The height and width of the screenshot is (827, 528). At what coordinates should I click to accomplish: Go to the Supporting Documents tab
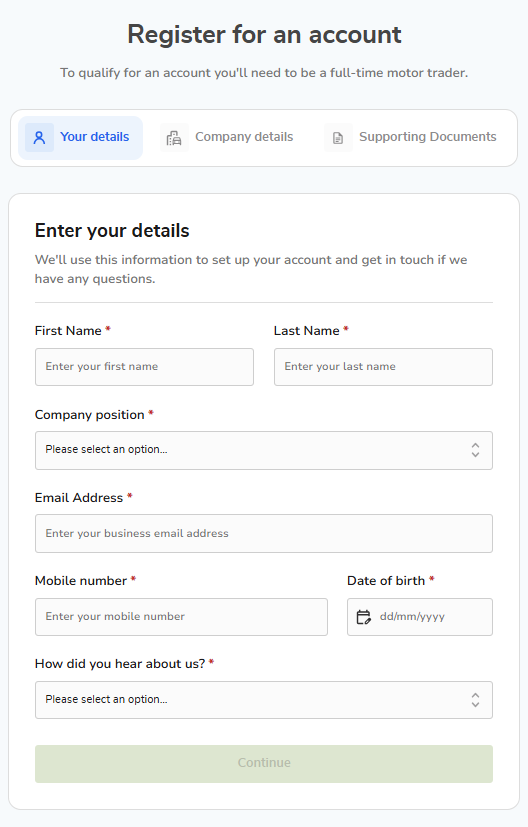tap(411, 138)
